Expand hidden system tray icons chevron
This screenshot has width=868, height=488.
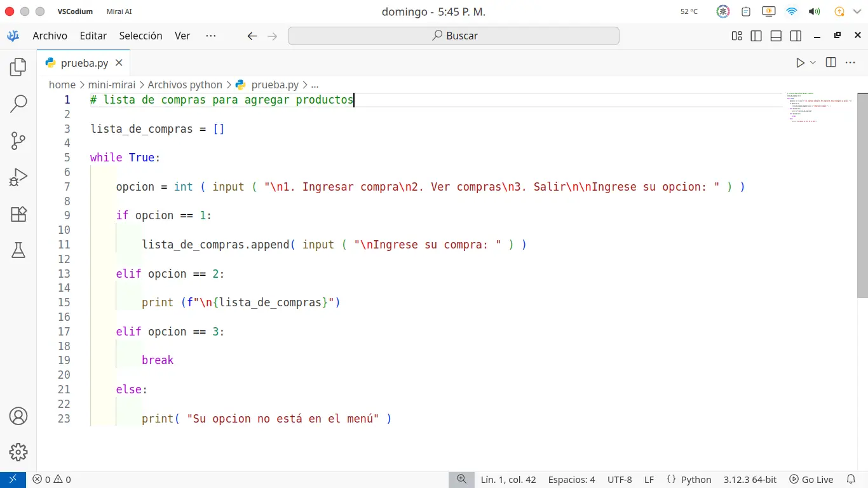pos(858,11)
